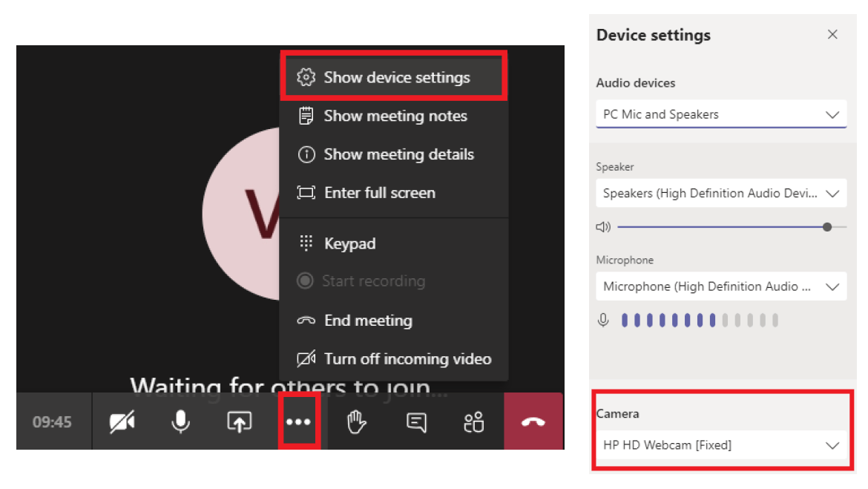
Task: Click the crossed camera icon in menu
Action: [306, 359]
